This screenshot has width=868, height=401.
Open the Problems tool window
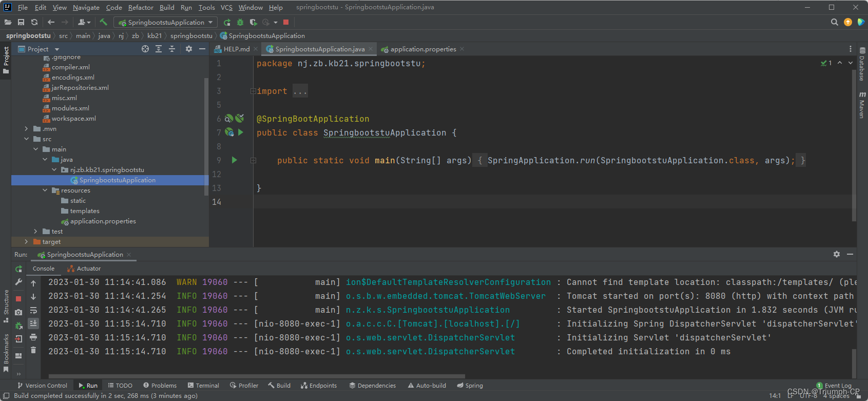point(160,386)
